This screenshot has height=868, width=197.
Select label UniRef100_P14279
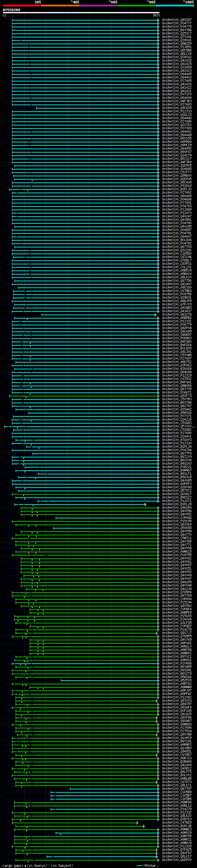click(176, 809)
